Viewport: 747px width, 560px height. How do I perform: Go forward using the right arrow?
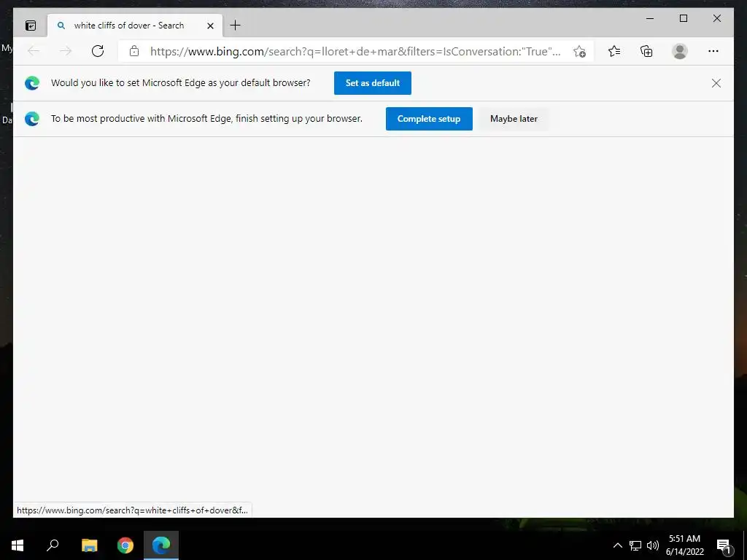66,51
